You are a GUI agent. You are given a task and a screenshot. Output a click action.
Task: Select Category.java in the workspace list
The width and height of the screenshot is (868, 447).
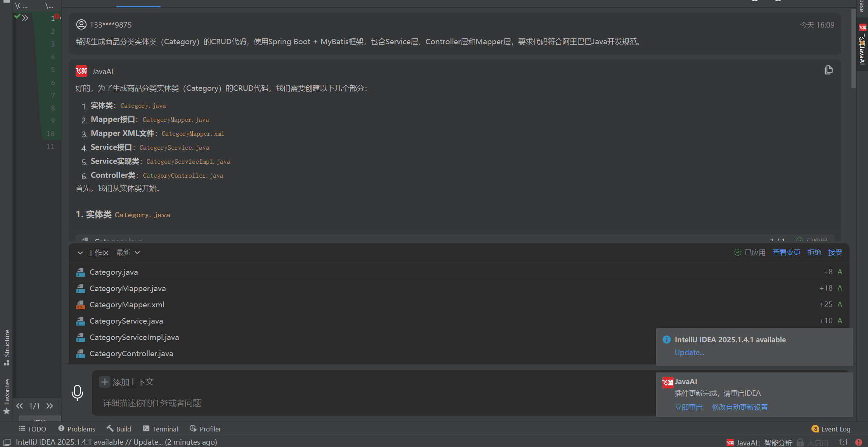[458, 272]
